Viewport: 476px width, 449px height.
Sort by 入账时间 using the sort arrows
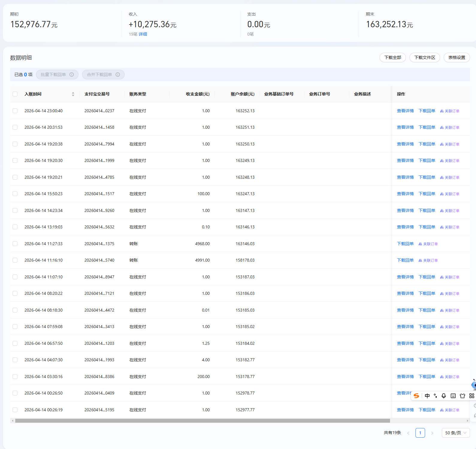pos(73,94)
